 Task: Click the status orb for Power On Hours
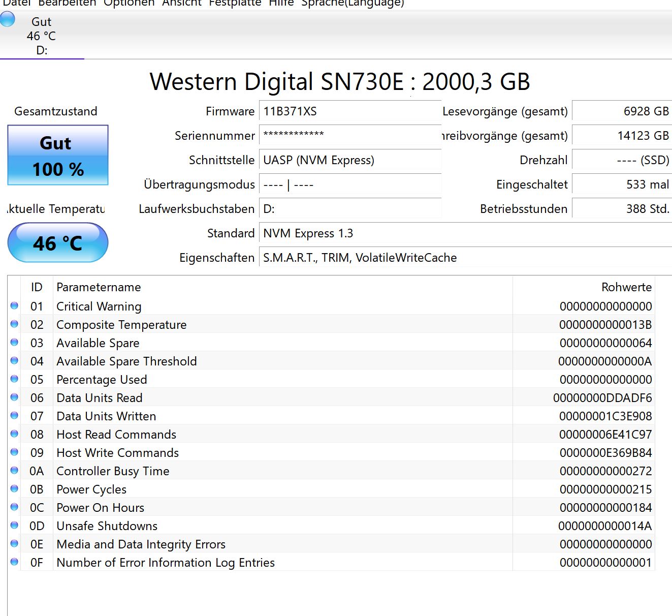14,507
